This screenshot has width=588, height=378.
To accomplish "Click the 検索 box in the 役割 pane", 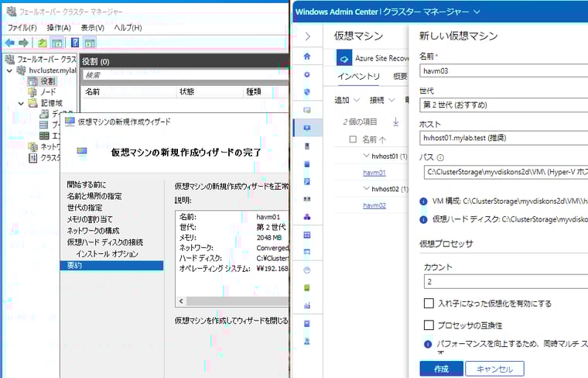I will pyautogui.click(x=186, y=75).
